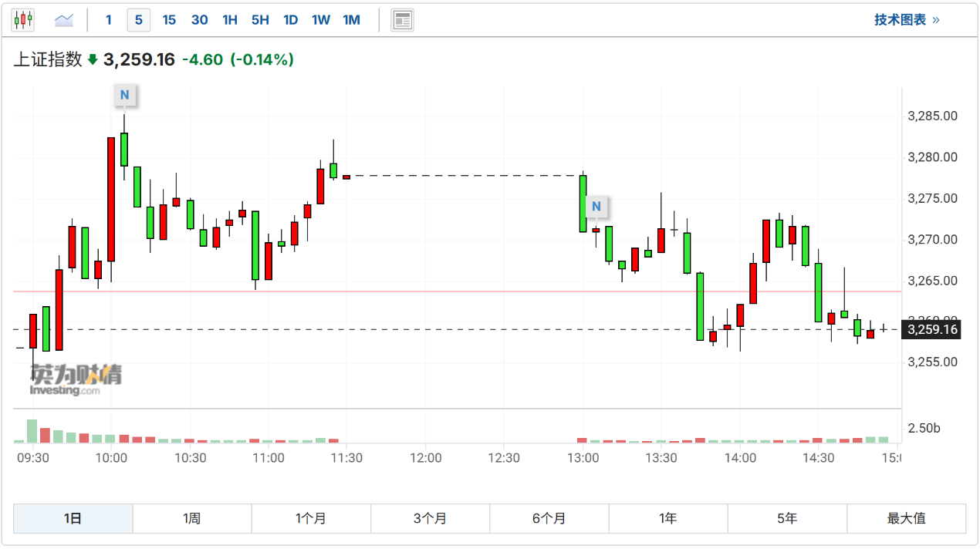Open the 技术图表 link

pyautogui.click(x=907, y=20)
